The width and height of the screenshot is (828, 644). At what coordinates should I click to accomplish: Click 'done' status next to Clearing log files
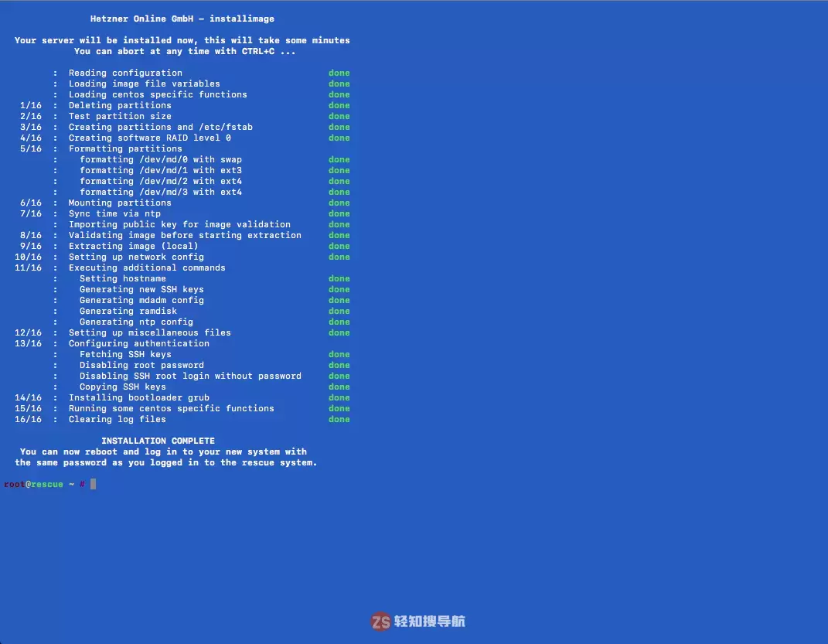coord(339,419)
